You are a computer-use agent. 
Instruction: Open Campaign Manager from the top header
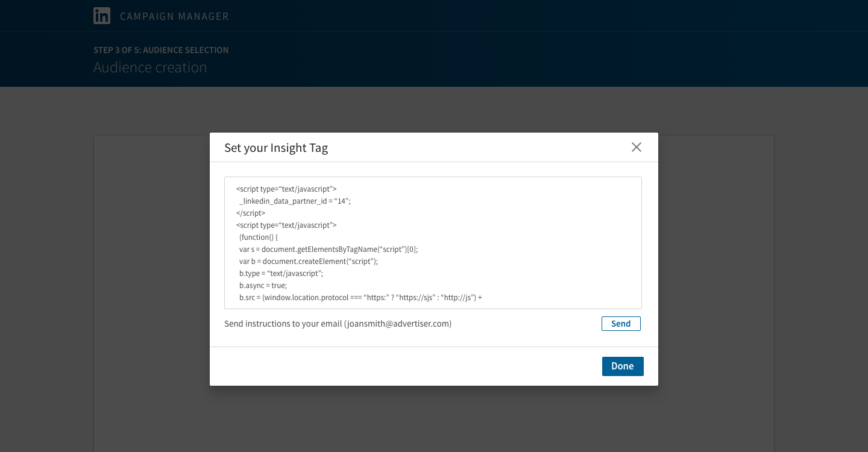point(174,16)
